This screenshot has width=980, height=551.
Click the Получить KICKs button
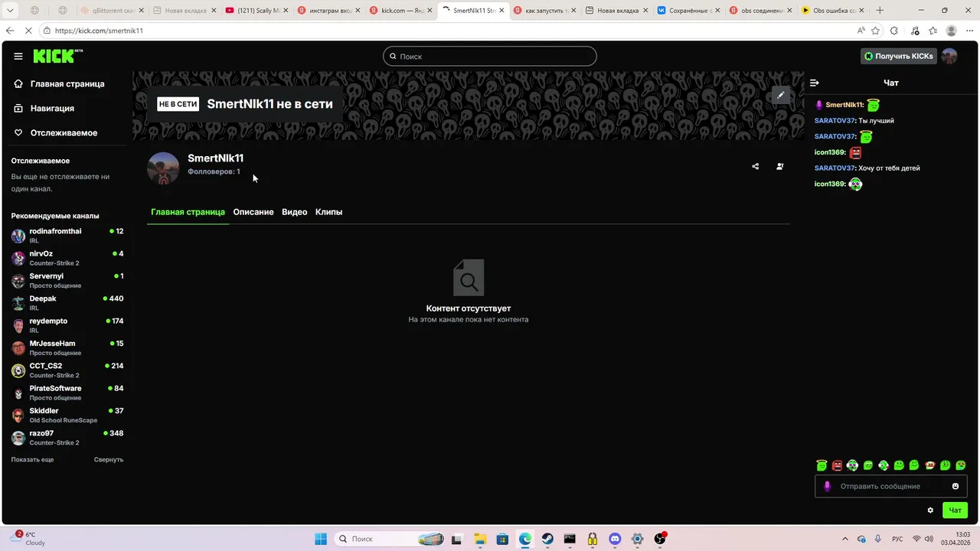pos(899,56)
